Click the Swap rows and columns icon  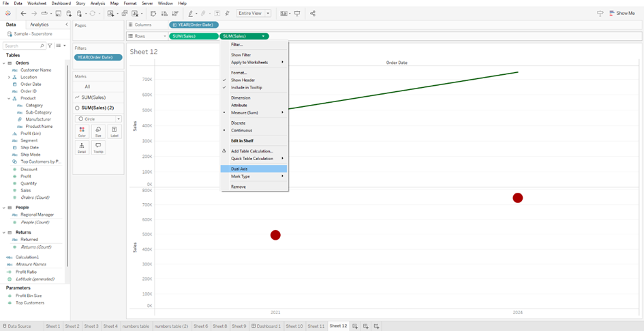coord(153,13)
